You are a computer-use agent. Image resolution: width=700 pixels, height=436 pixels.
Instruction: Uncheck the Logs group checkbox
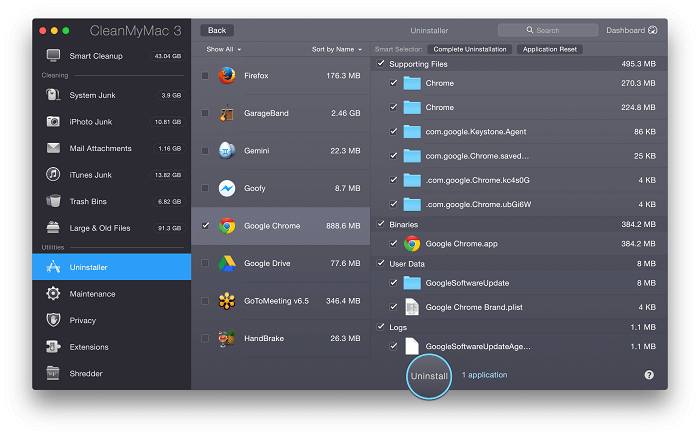380,327
